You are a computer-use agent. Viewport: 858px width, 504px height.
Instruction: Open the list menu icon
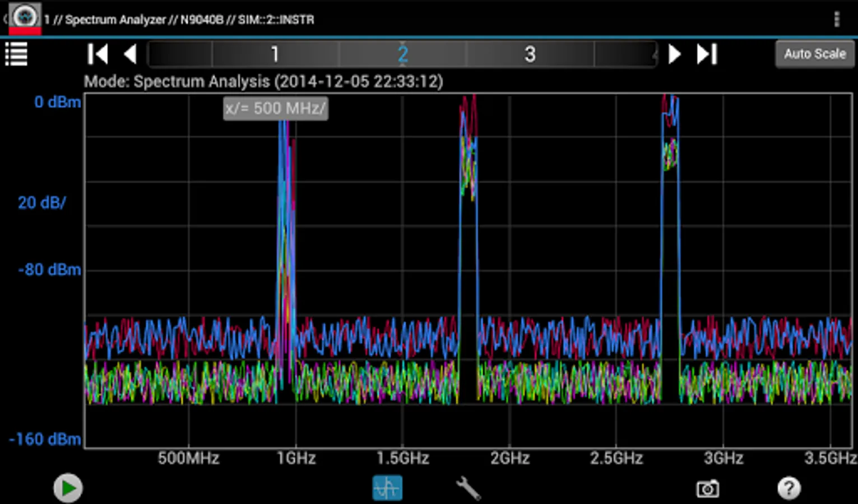[16, 54]
